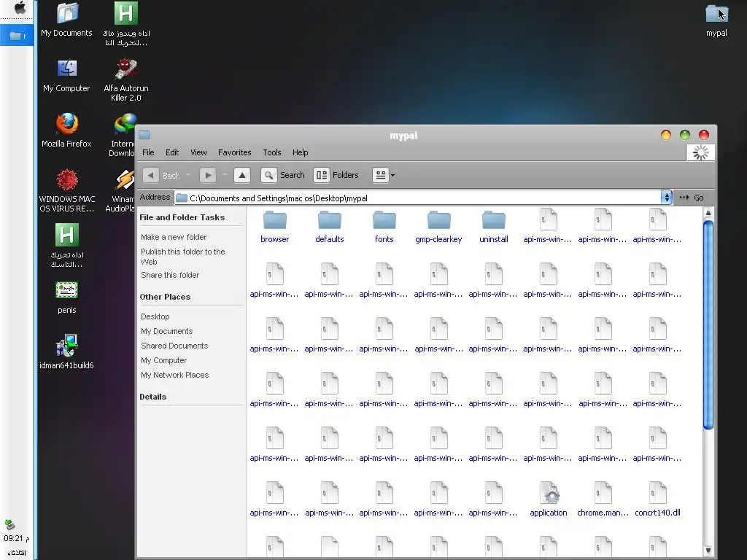Open the Tools menu

(271, 152)
